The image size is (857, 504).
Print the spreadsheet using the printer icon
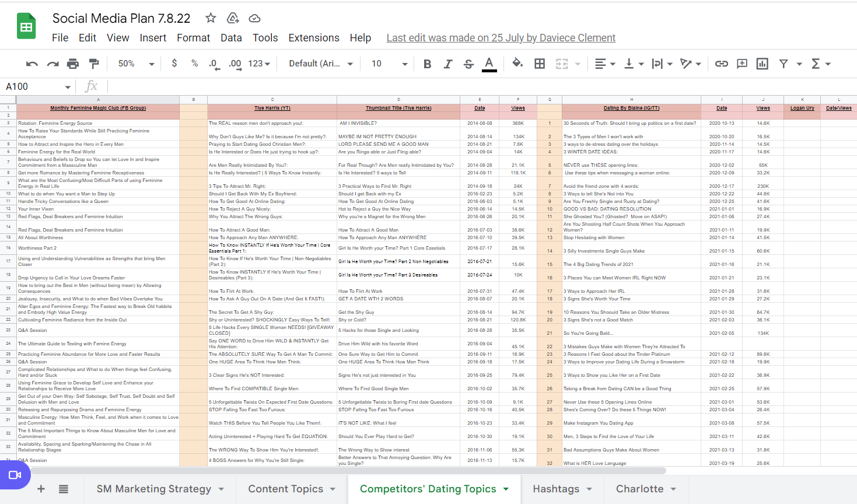click(73, 64)
